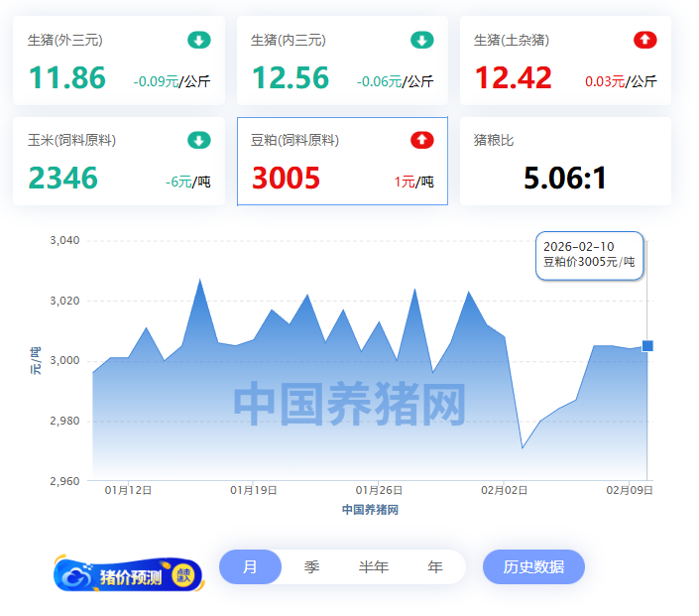
Task: Click the blue square data point marker on chart
Action: 647,346
